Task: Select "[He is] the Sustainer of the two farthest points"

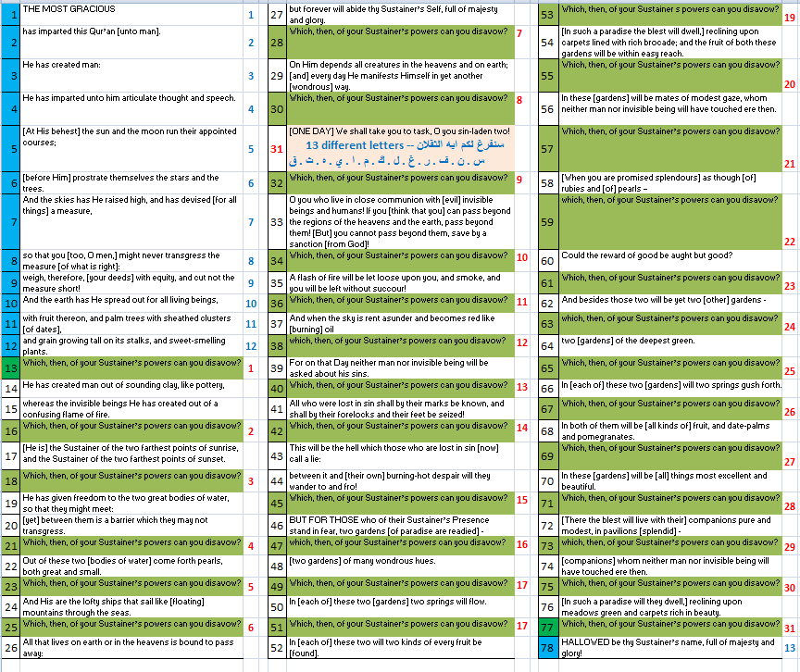Action: [x=131, y=454]
